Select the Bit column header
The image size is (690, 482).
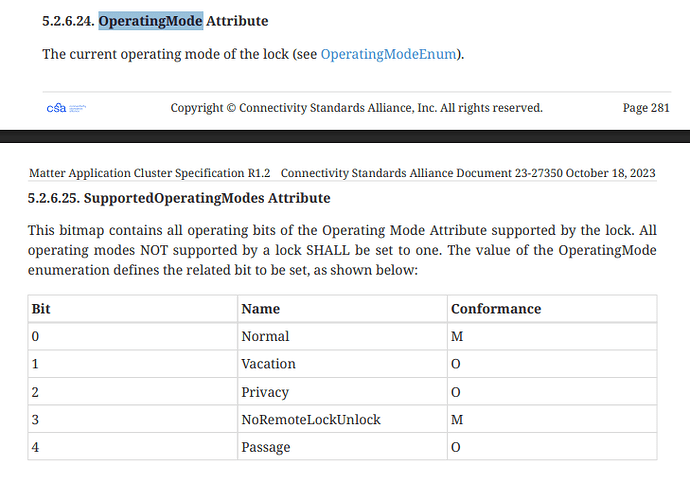coord(41,309)
